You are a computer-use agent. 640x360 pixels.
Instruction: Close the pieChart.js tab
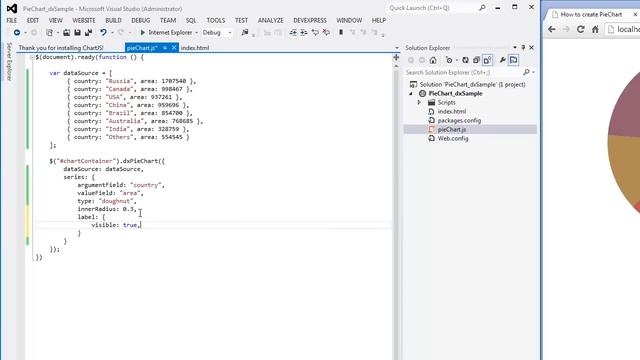(174, 48)
